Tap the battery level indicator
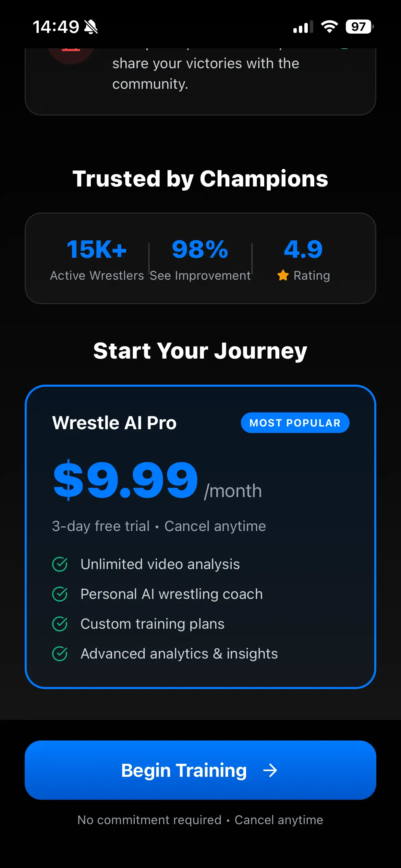The width and height of the screenshot is (401, 868). (359, 27)
